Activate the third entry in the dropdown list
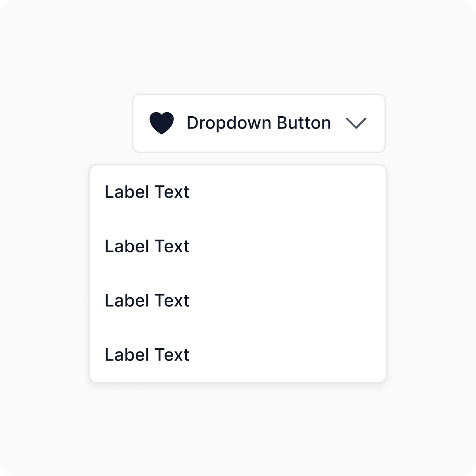This screenshot has width=476, height=476. [147, 301]
